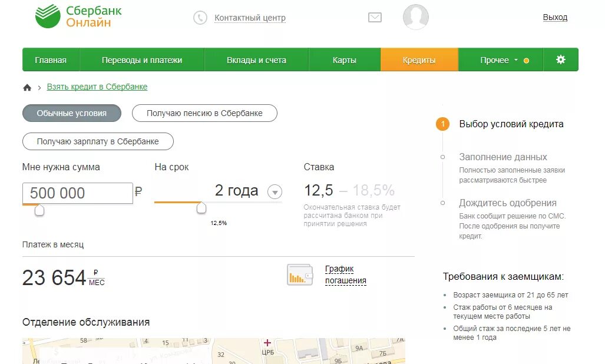605x364 pixels.
Task: Select Получаю пенсию в Сбербанке option
Action: click(204, 113)
